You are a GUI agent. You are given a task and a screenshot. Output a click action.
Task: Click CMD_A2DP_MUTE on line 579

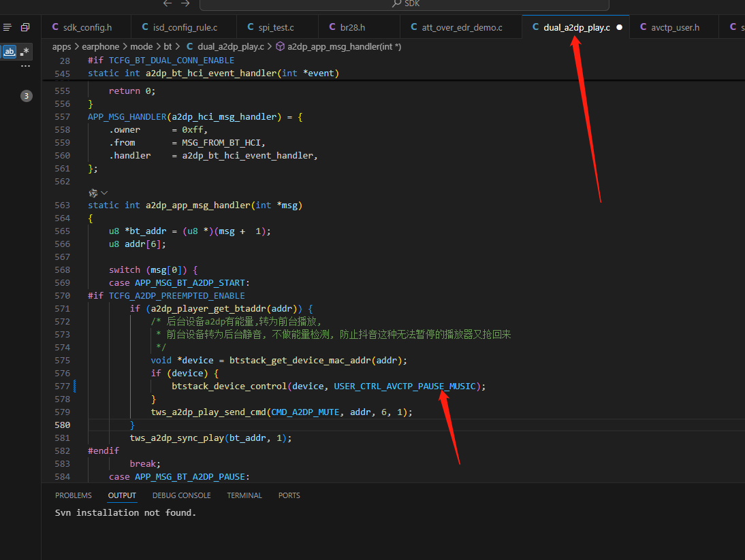(x=305, y=412)
